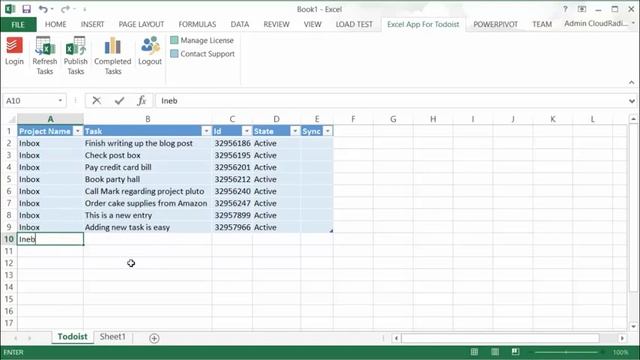Switch to the Sheet1 worksheet tab

tap(113, 337)
